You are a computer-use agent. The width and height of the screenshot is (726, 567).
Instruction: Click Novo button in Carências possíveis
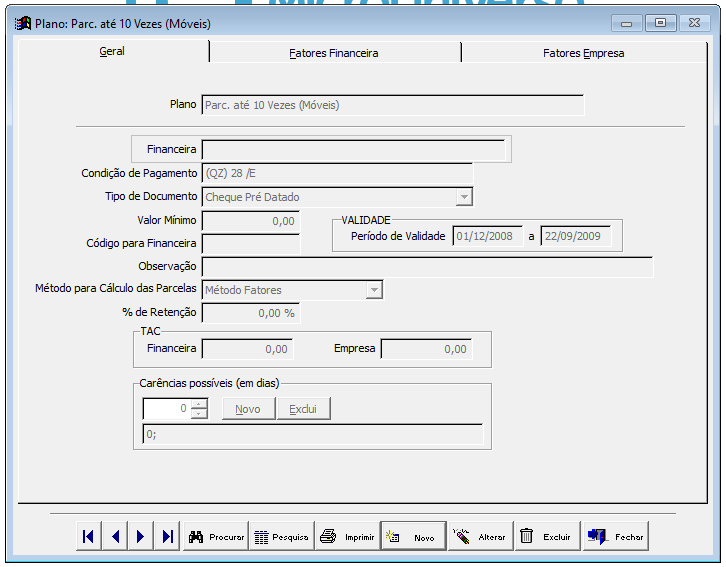point(247,409)
